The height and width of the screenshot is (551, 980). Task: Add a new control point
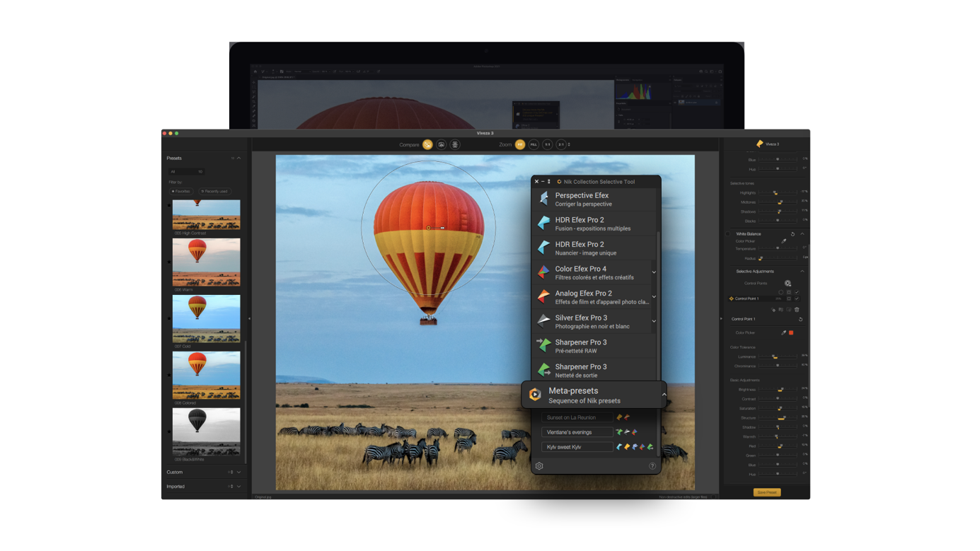click(x=788, y=284)
